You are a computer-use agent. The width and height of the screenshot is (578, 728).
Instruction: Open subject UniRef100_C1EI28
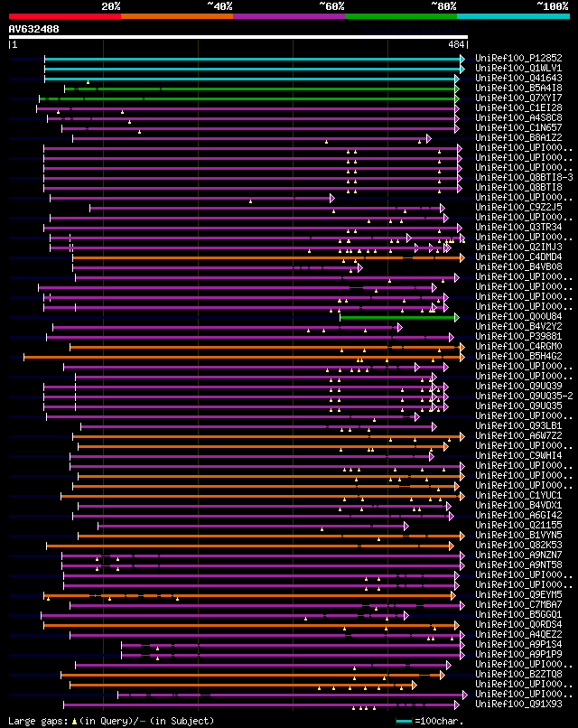click(518, 107)
